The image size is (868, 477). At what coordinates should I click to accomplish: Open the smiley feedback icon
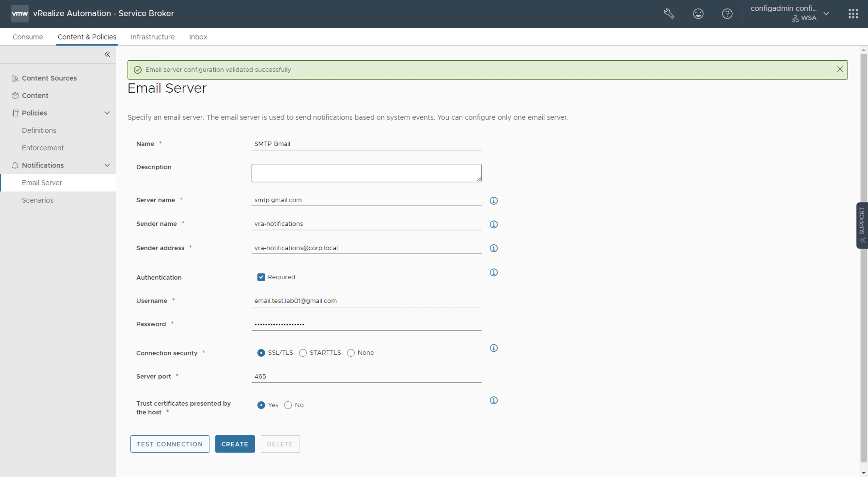pyautogui.click(x=698, y=14)
